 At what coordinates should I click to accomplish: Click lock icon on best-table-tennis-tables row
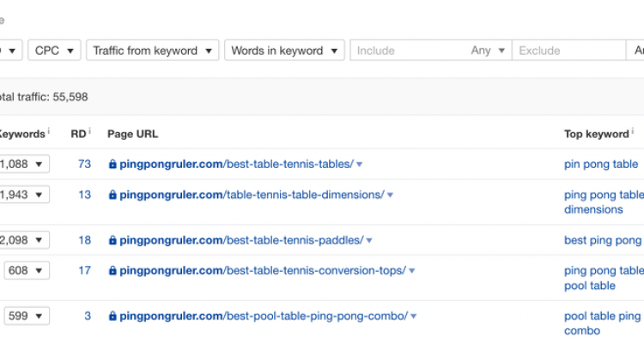click(112, 164)
